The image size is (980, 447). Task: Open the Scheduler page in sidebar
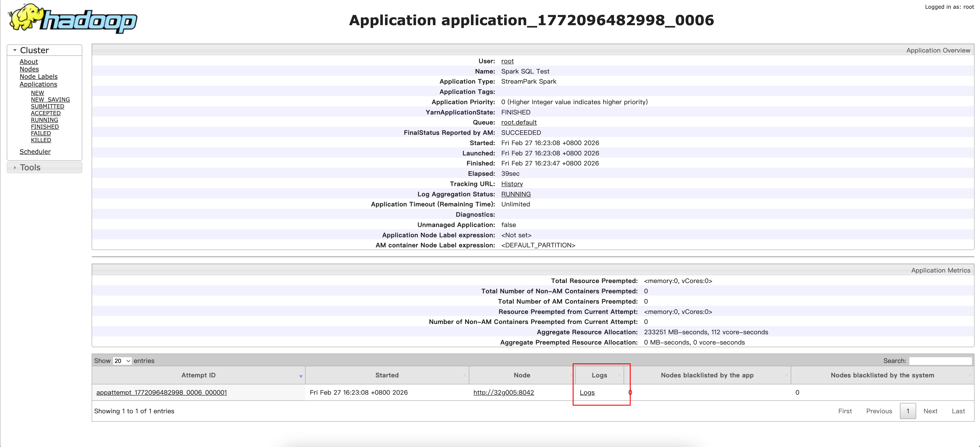[35, 151]
